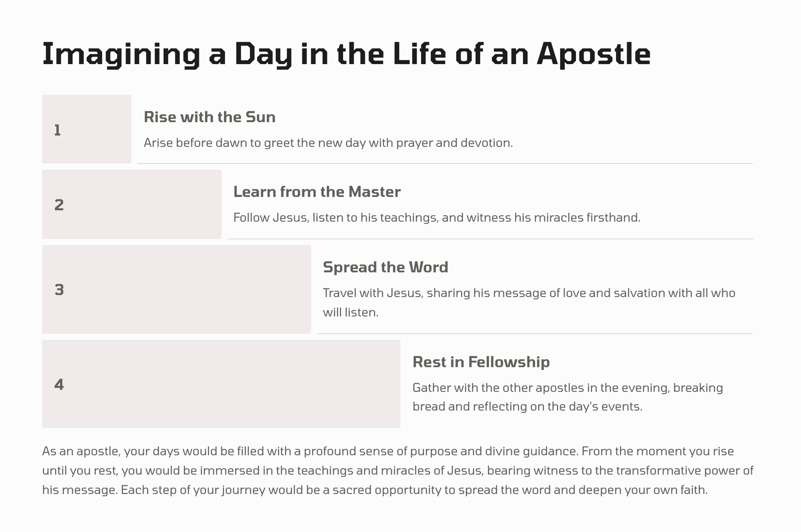Select the step 3 numbered box
This screenshot has width=801, height=532.
coord(176,289)
